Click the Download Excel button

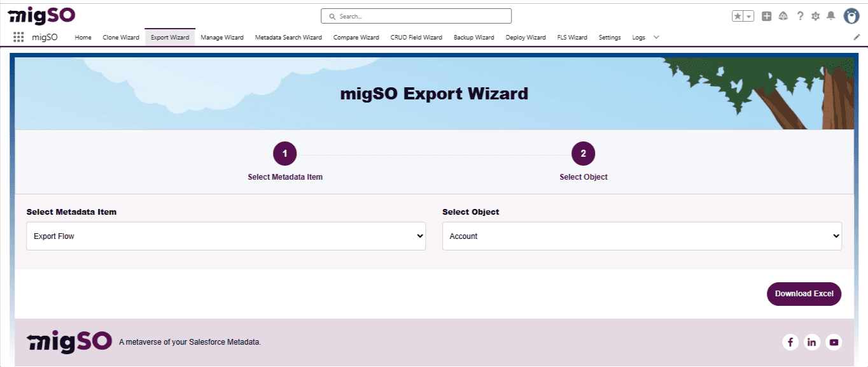click(804, 294)
